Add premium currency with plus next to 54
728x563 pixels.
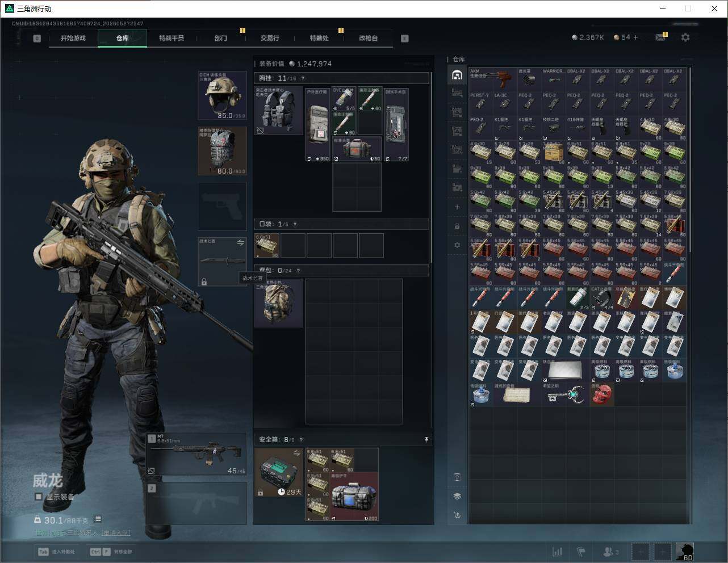tap(635, 37)
